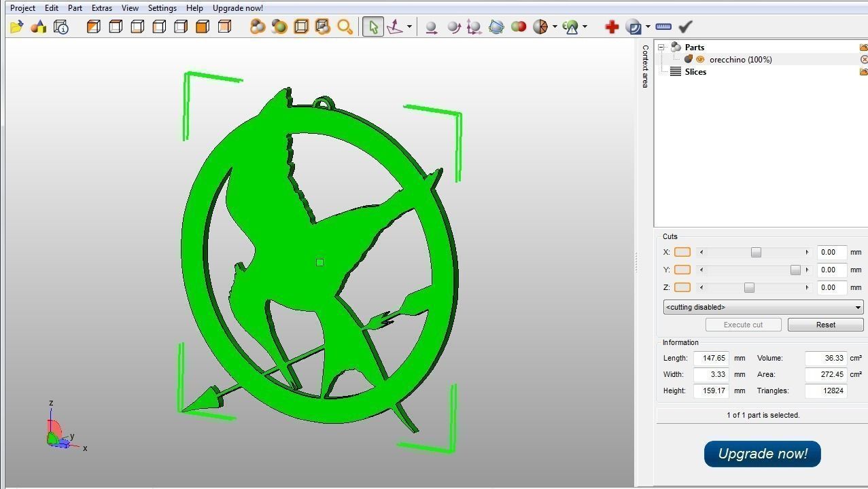Click the X slider right arrow
Screen dimensions: 868x489
click(807, 252)
